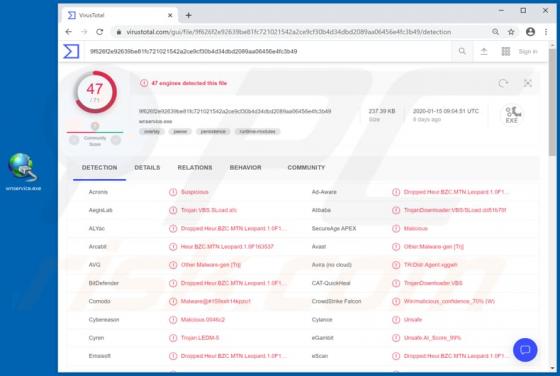Click the VirusTotal search magnifier icon
The height and width of the screenshot is (376, 560).
coord(462,51)
